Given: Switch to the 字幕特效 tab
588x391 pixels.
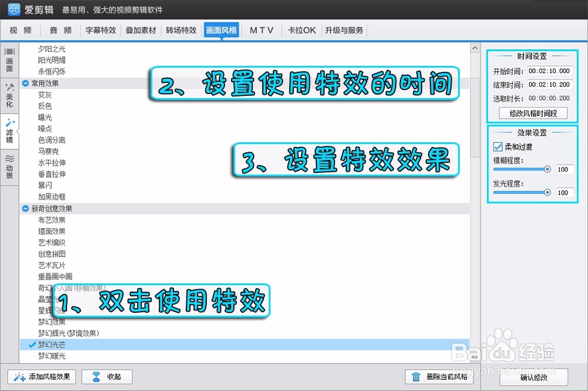Looking at the screenshot, I should 101,31.
